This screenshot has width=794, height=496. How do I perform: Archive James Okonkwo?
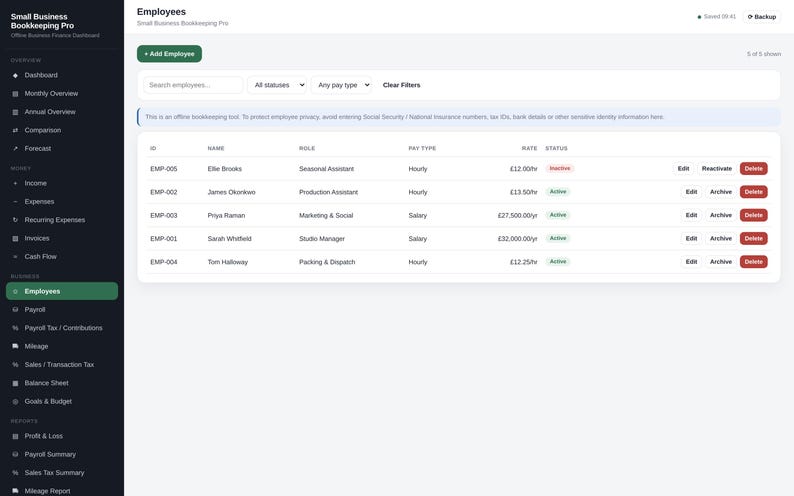pyautogui.click(x=721, y=192)
